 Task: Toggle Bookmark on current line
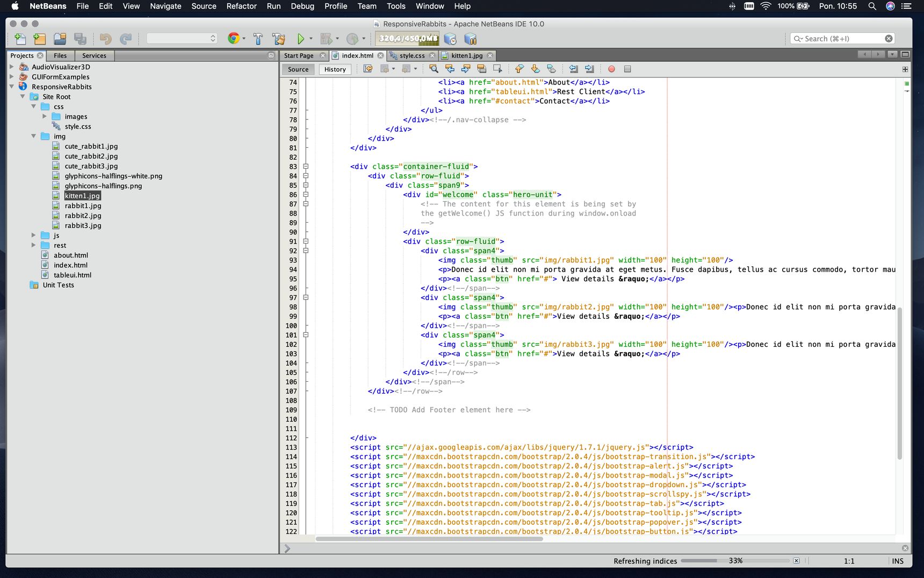coord(551,69)
